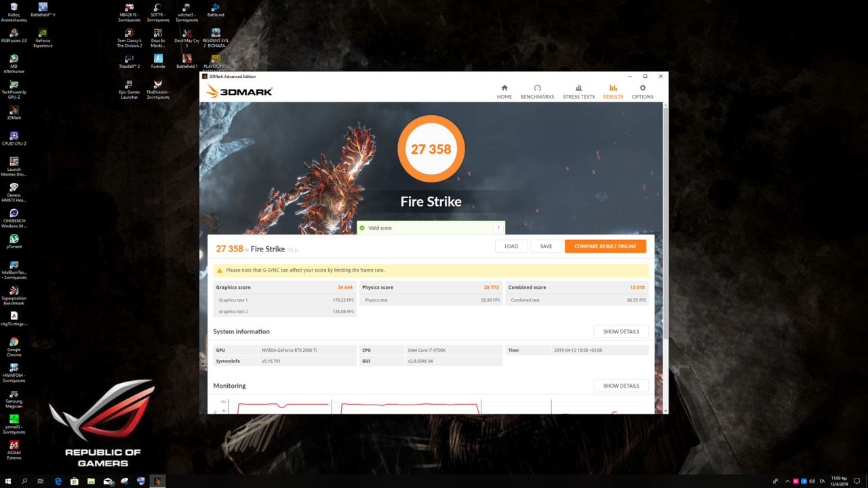
Task: Open Superposition Benchmark desktop icon
Action: coord(14,296)
